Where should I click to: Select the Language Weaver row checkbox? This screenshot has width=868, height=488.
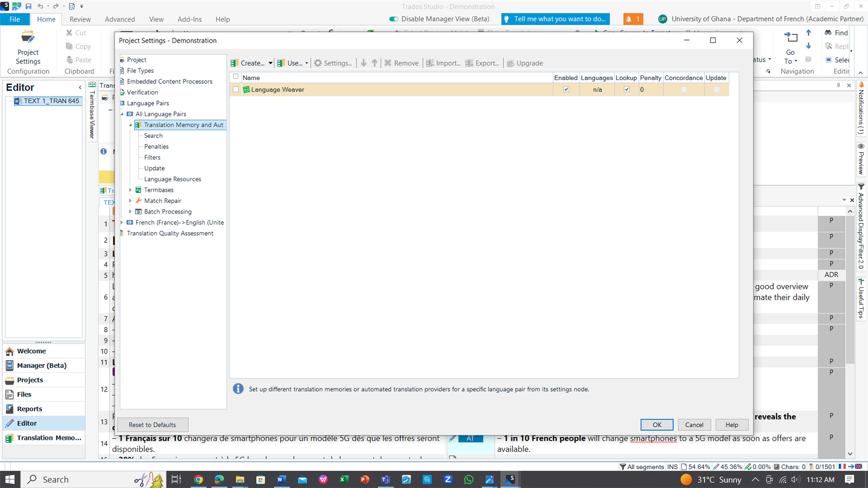coord(236,89)
